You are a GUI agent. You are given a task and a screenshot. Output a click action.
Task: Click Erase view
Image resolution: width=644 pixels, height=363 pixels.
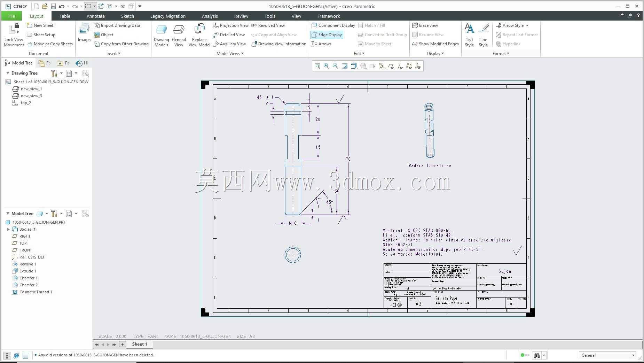tap(425, 25)
